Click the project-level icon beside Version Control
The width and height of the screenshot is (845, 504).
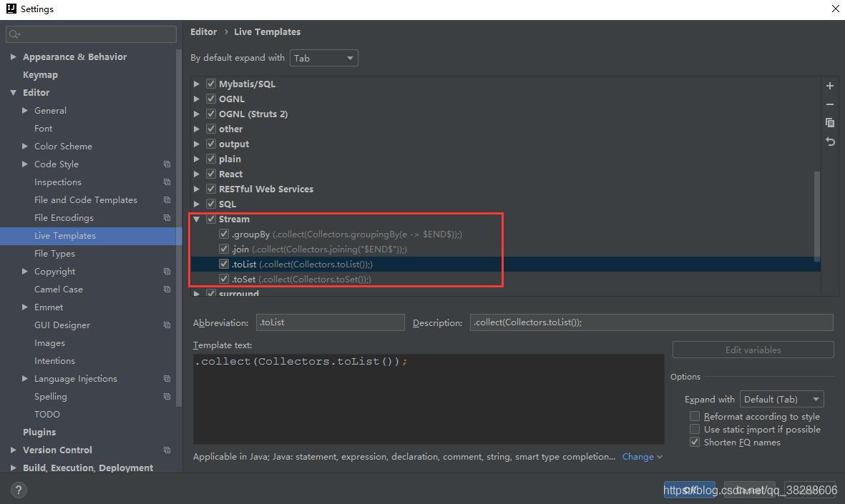pyautogui.click(x=167, y=450)
